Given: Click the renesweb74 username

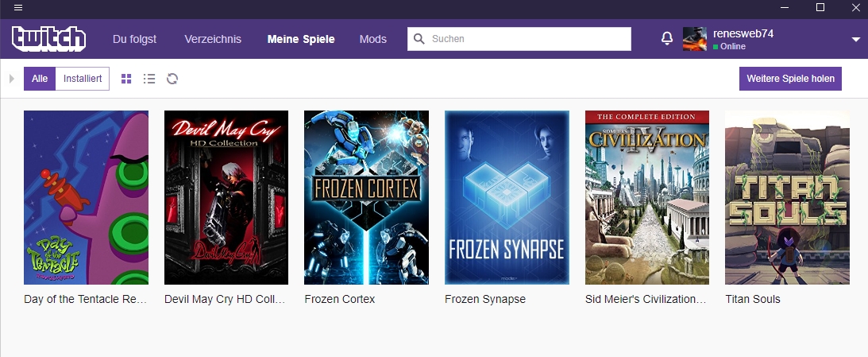Looking at the screenshot, I should coord(743,33).
